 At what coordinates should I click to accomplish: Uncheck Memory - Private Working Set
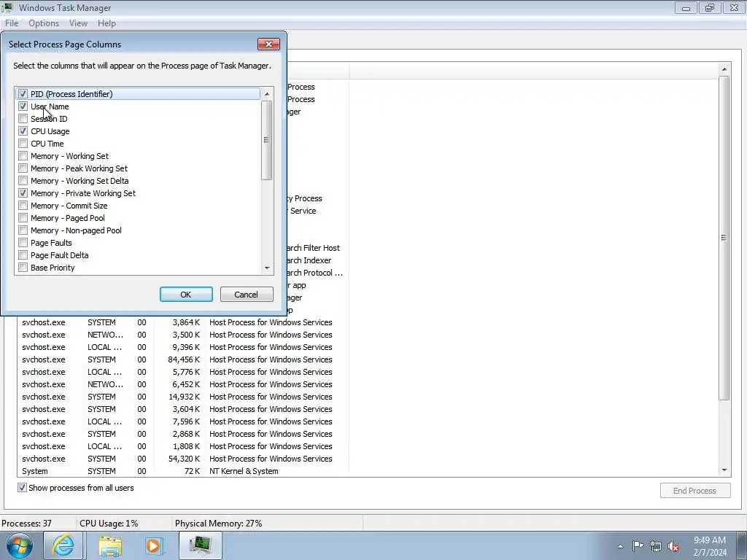tap(23, 192)
